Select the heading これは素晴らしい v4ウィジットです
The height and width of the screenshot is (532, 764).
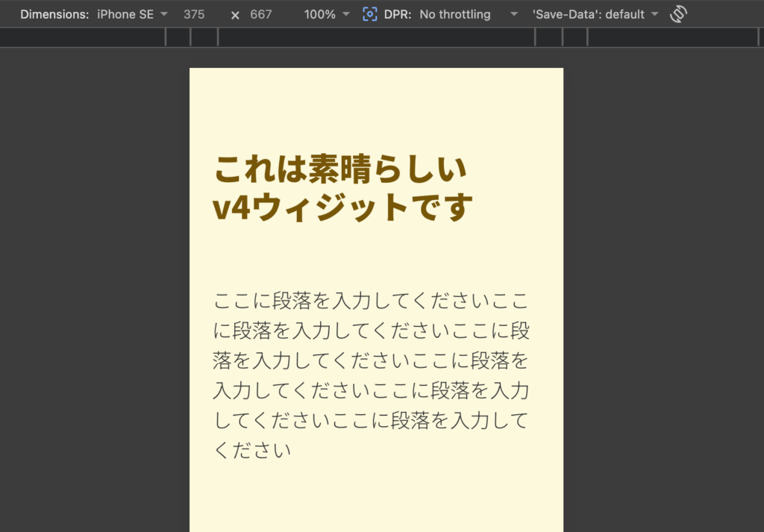coord(340,187)
